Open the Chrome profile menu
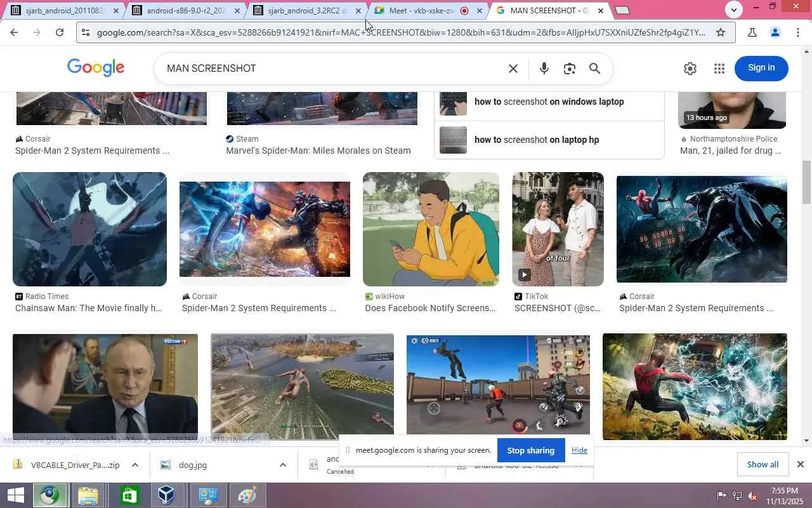The image size is (812, 508). pos(775,32)
